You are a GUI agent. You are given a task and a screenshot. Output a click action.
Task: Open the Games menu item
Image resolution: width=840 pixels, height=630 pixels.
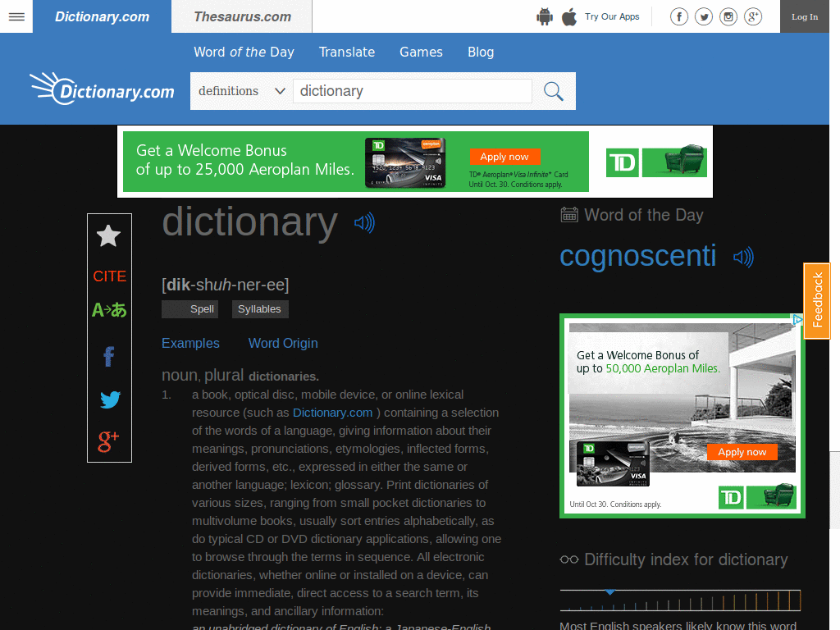click(421, 52)
